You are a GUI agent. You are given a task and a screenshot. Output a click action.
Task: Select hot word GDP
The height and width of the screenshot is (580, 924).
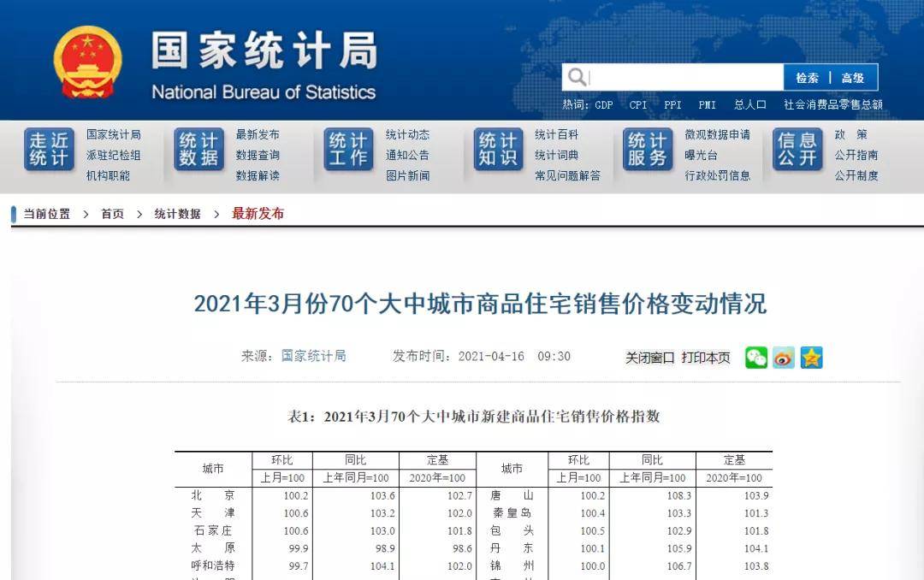(x=604, y=105)
